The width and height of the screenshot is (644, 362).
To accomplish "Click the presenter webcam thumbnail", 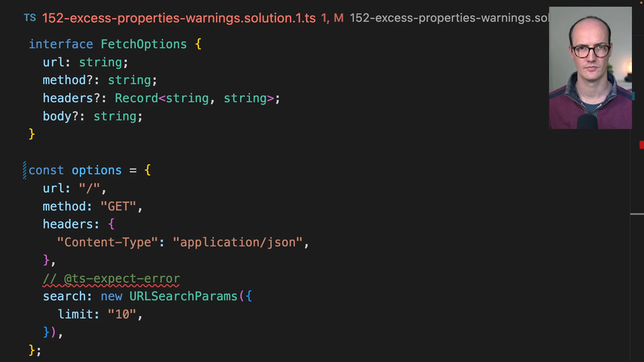I will point(590,68).
